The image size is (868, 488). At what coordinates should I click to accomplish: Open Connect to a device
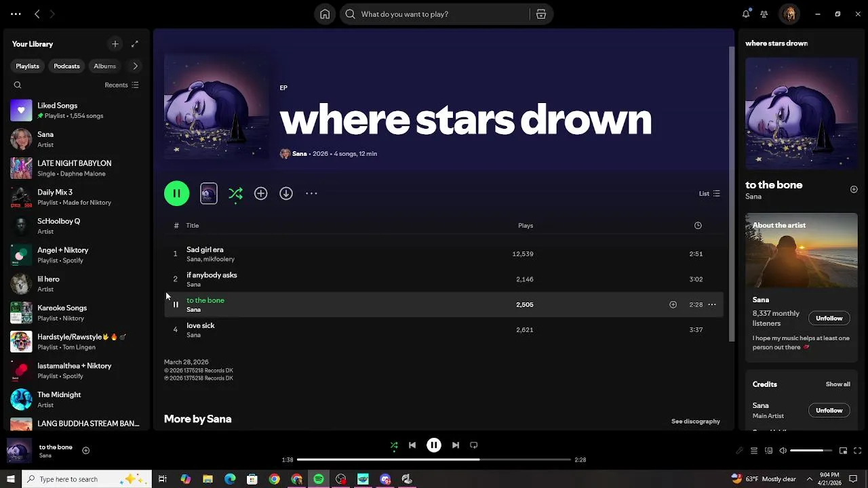coord(768,451)
